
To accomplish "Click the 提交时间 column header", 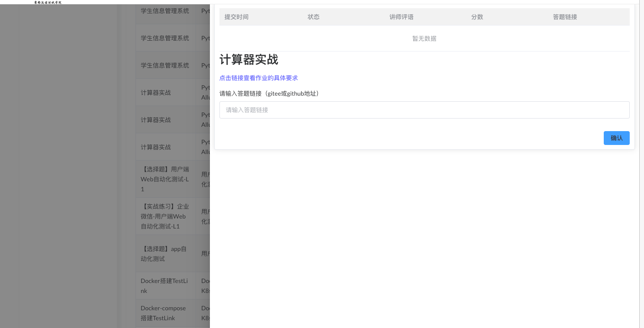I will [x=236, y=17].
